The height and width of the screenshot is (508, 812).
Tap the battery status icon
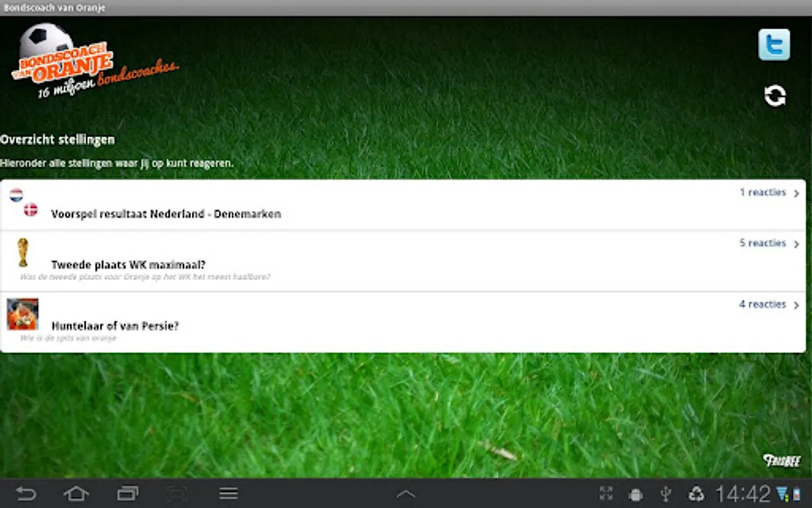[797, 495]
